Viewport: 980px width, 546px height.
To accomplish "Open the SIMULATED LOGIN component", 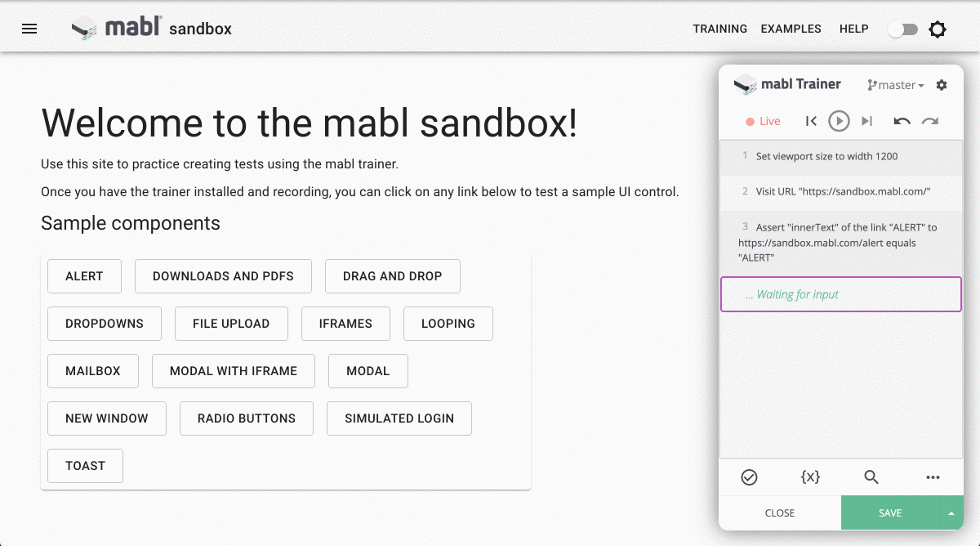I will point(399,418).
